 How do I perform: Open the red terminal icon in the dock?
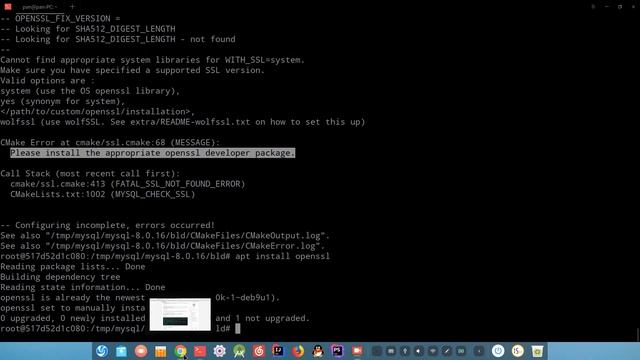coord(200,351)
